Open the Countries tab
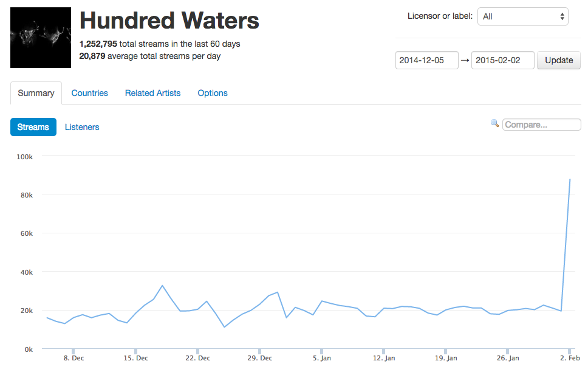Screen dimensions: 588x378 click(90, 93)
